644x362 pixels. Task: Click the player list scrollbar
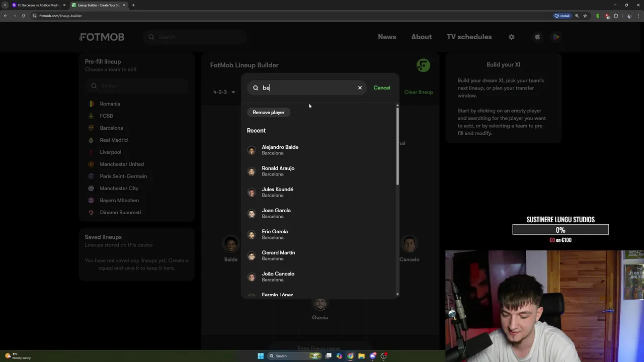(x=397, y=146)
